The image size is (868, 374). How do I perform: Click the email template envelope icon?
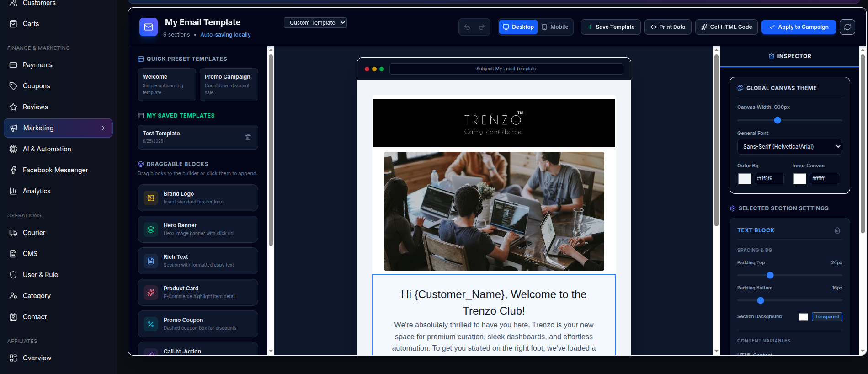[x=149, y=27]
